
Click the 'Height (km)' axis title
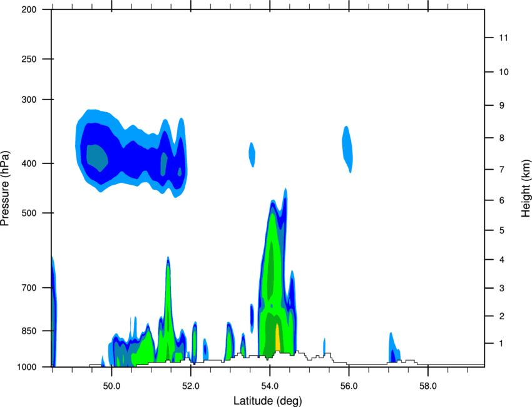526,188
